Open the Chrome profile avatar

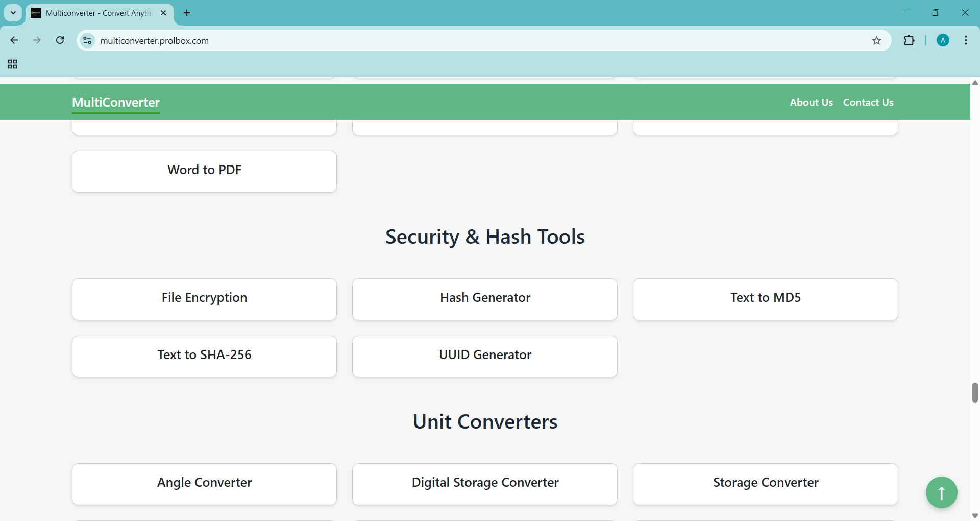943,40
